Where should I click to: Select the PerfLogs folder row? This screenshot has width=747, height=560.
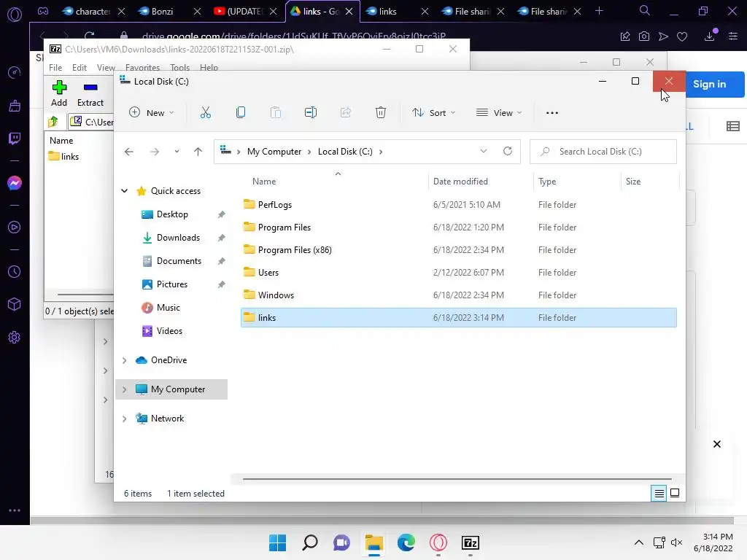pos(458,205)
